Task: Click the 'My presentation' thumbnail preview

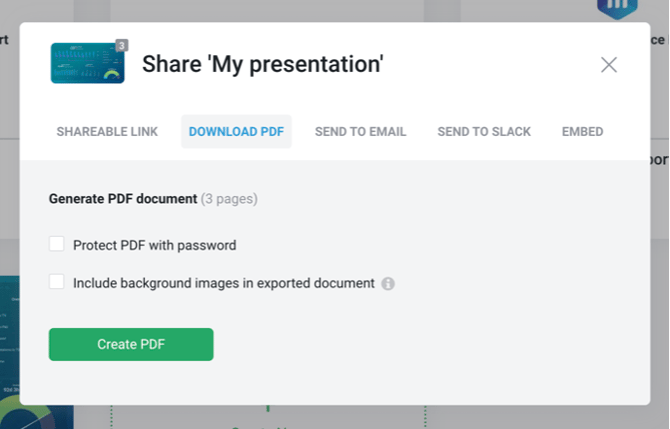Action: [x=87, y=65]
